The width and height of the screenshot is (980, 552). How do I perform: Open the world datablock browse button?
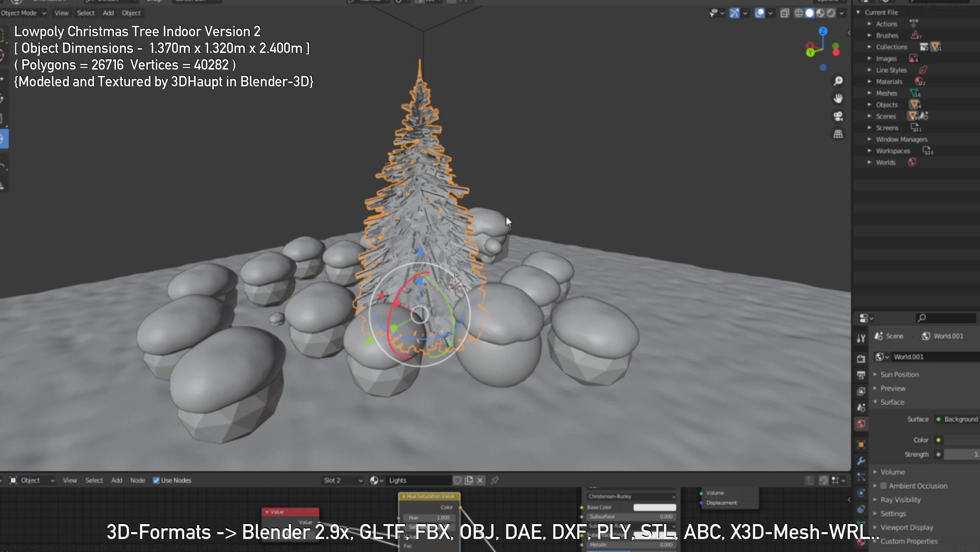coord(882,357)
